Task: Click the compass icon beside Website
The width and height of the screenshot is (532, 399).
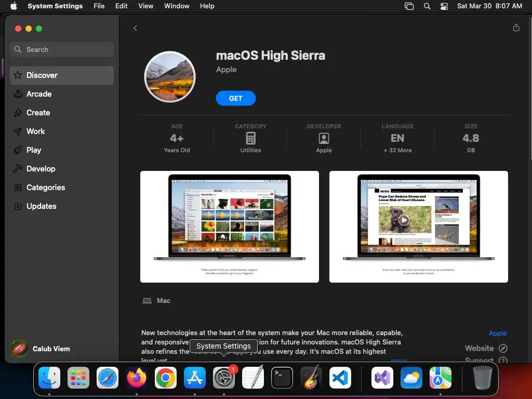Action: tap(503, 349)
